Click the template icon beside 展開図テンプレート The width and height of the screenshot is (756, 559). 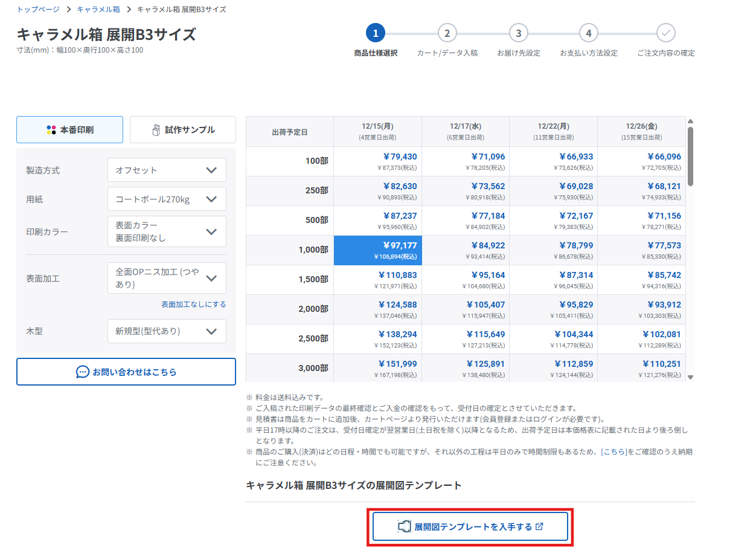coord(405,526)
